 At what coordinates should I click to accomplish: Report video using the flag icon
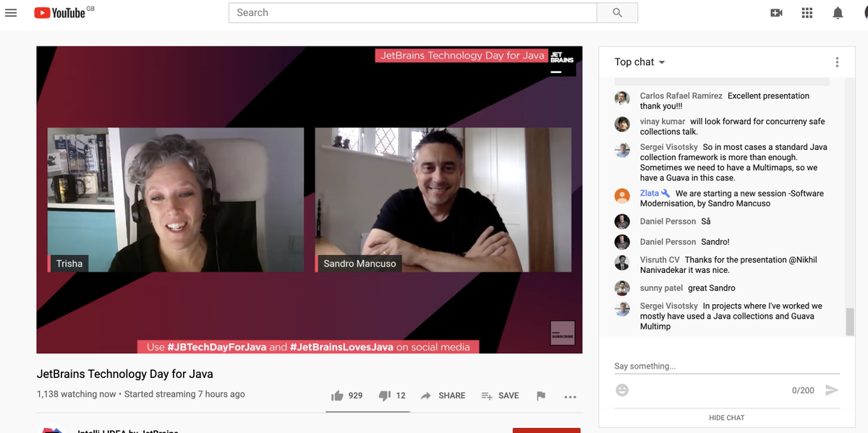point(540,396)
